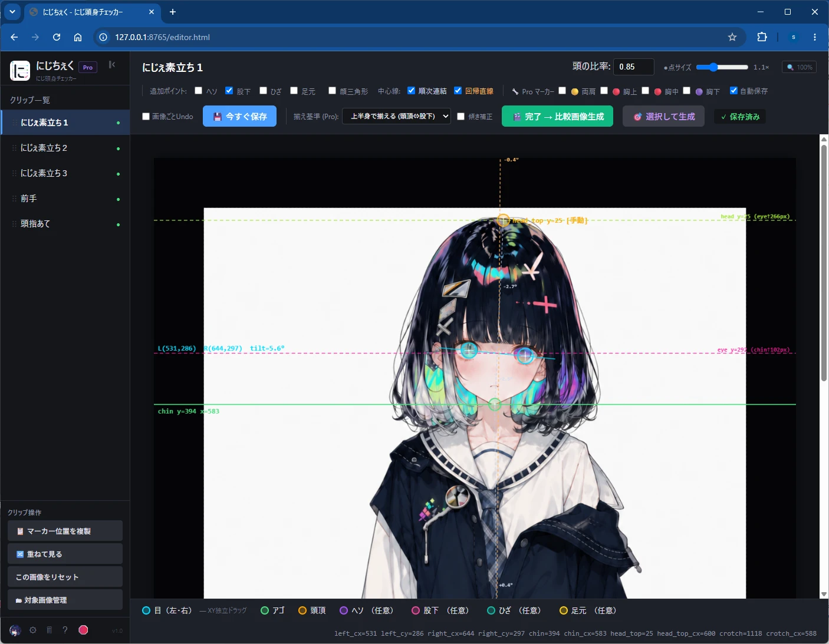Click the 今すぐ保存 save button
Viewport: 829px width, 644px height.
click(x=239, y=117)
